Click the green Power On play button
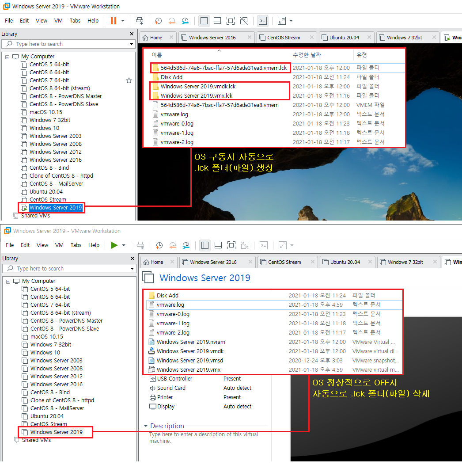The image size is (462, 476). point(114,245)
